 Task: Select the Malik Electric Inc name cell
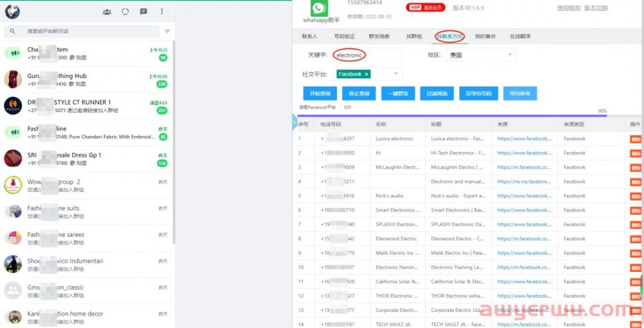coord(397,253)
